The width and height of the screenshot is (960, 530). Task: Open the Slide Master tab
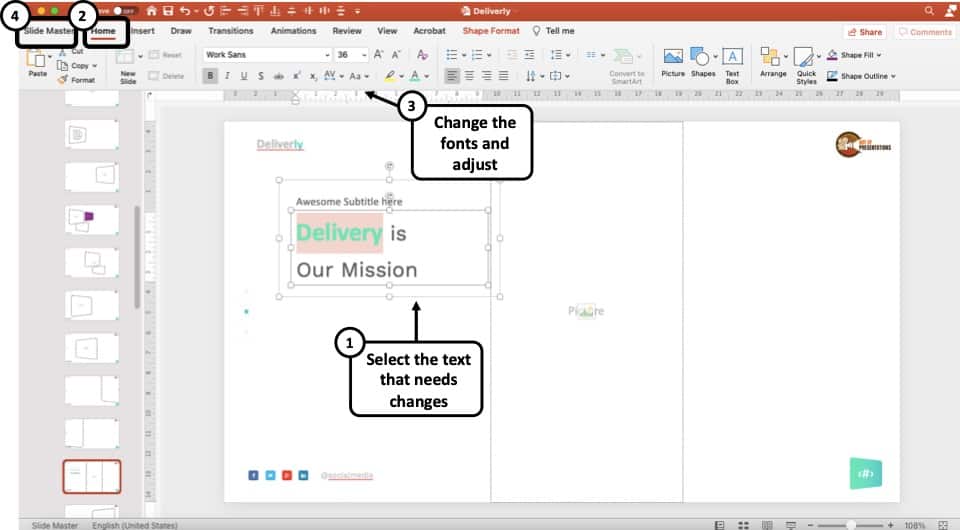coord(48,31)
